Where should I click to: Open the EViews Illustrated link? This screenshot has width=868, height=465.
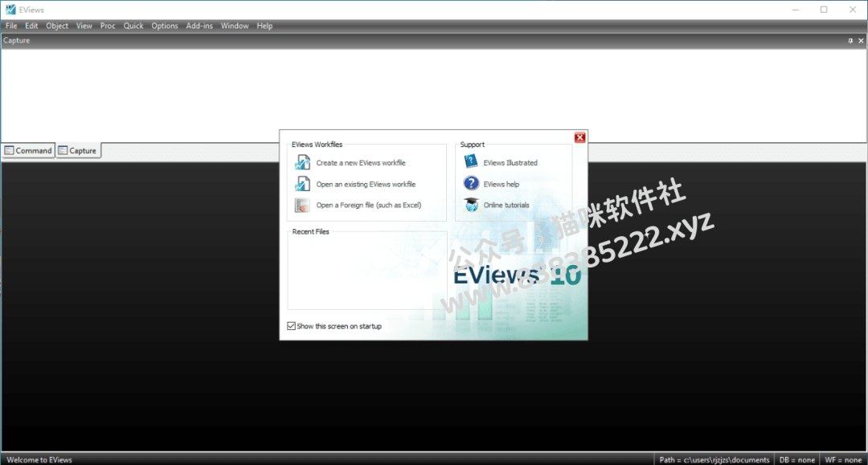(510, 162)
